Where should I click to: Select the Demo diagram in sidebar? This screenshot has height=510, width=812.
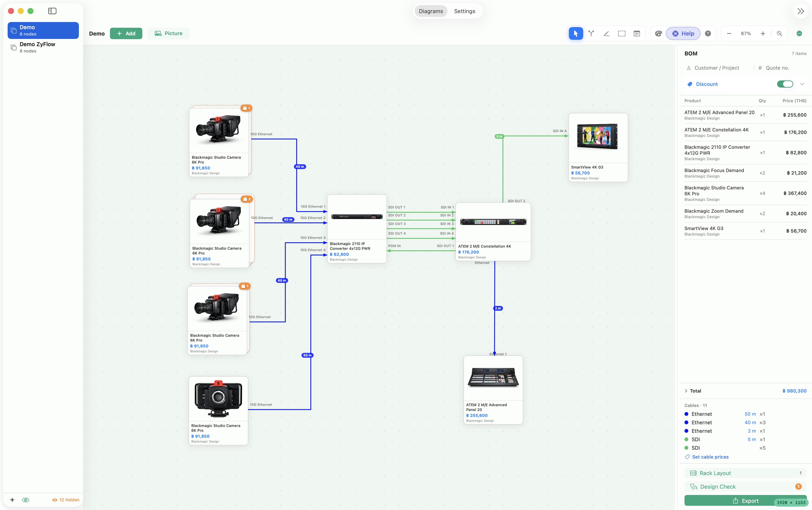pyautogui.click(x=43, y=30)
